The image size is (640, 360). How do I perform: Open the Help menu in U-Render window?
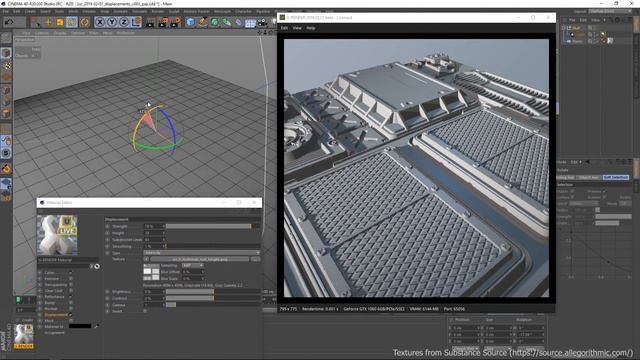(x=311, y=28)
